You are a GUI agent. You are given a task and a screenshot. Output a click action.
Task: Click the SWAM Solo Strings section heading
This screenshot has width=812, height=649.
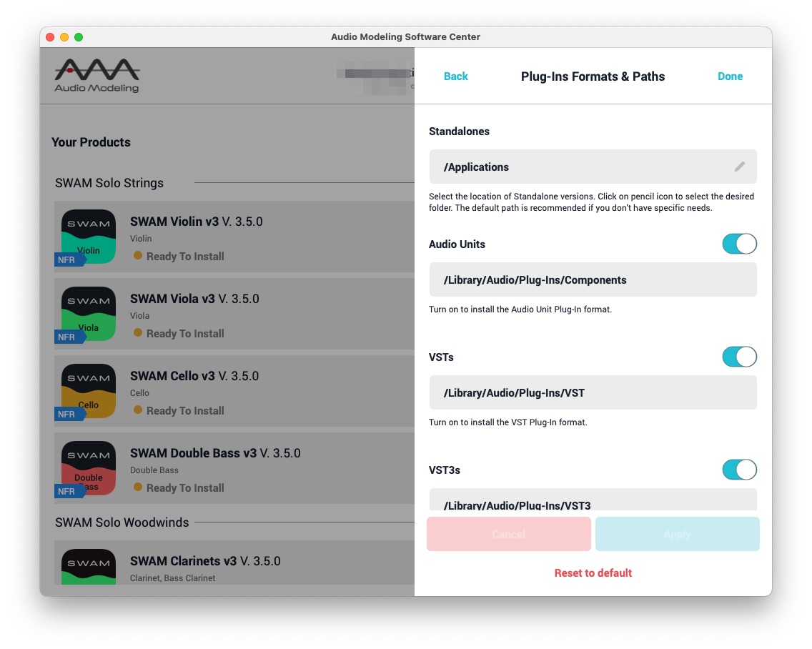click(x=109, y=183)
